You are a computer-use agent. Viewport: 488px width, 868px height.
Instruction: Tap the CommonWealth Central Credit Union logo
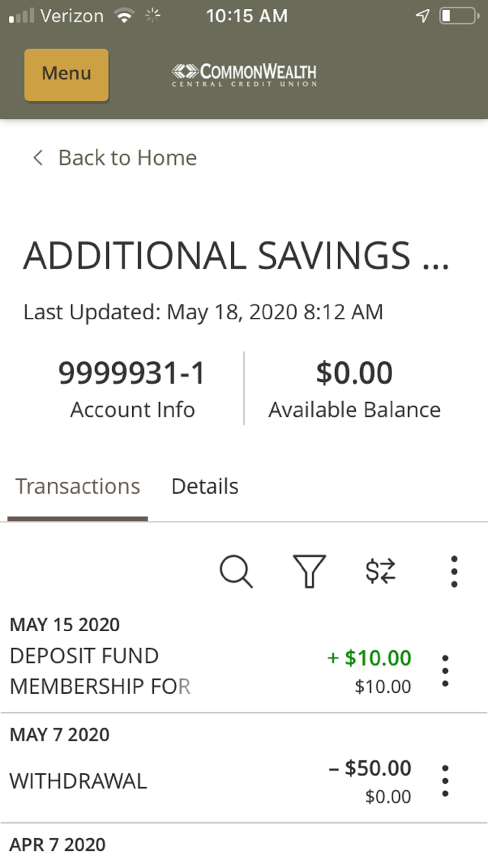244,75
